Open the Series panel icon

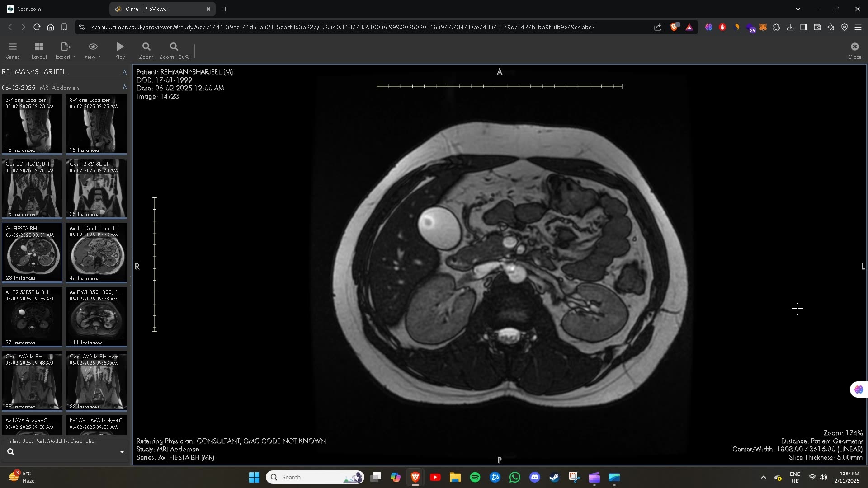tap(13, 50)
